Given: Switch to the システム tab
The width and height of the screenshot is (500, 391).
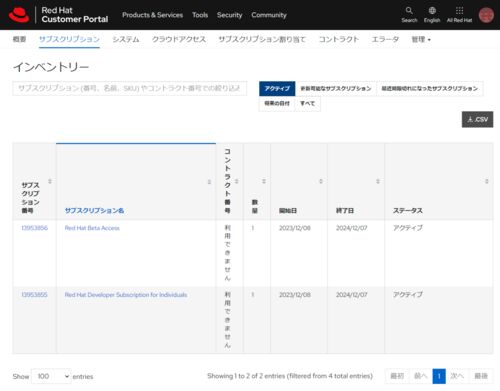Looking at the screenshot, I should pos(126,39).
